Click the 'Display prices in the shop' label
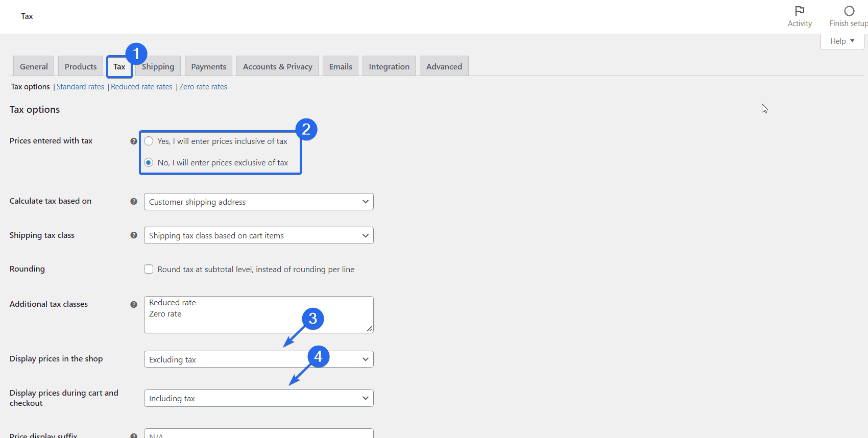This screenshot has width=868, height=438. click(x=56, y=359)
